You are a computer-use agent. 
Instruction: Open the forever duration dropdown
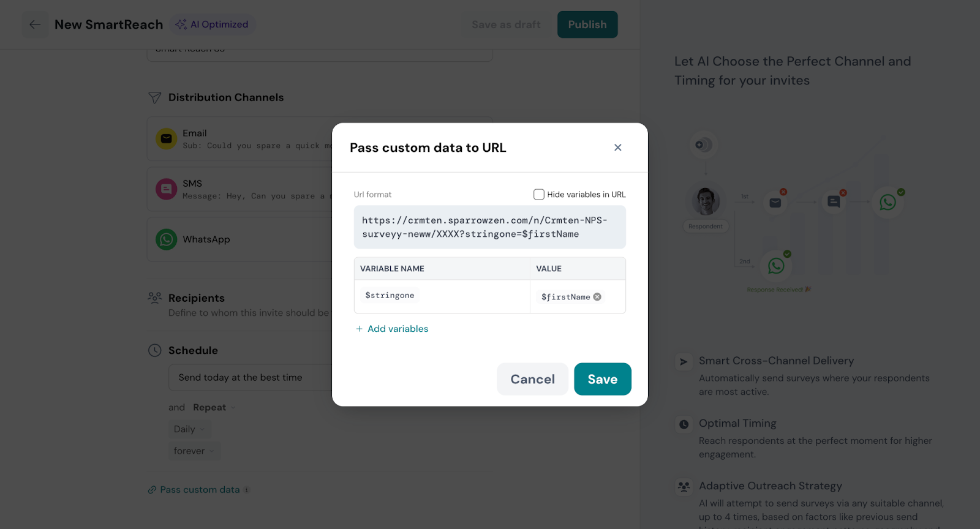coord(194,451)
